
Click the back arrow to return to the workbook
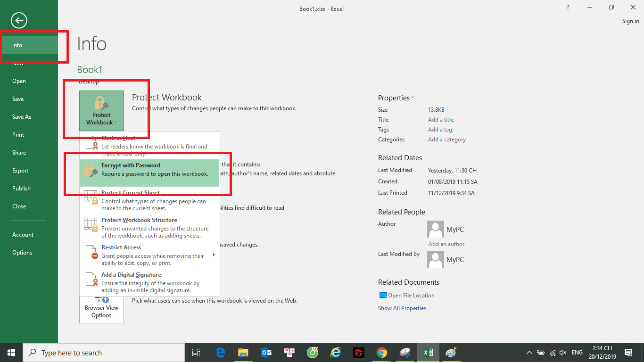[x=19, y=20]
